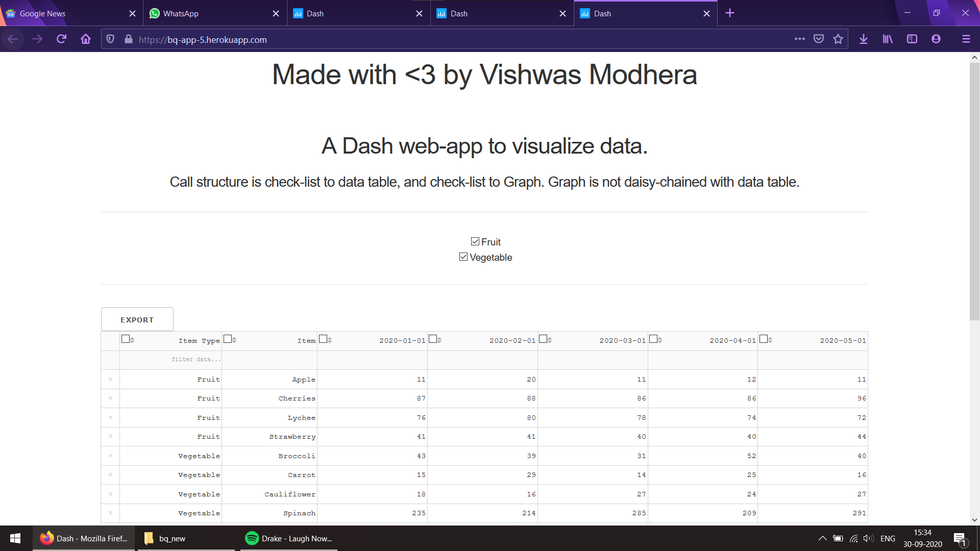Click the row delete icon for Apple
The height and width of the screenshot is (551, 980).
[x=110, y=379]
